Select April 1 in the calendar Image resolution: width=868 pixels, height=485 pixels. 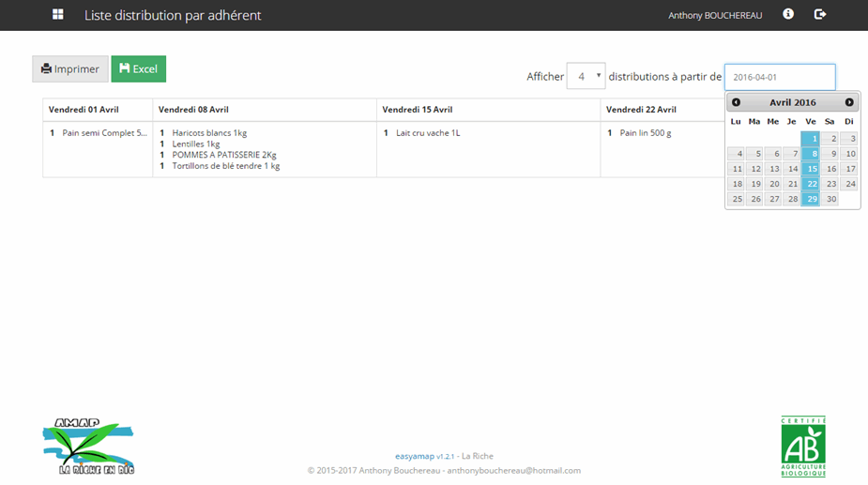(x=811, y=139)
